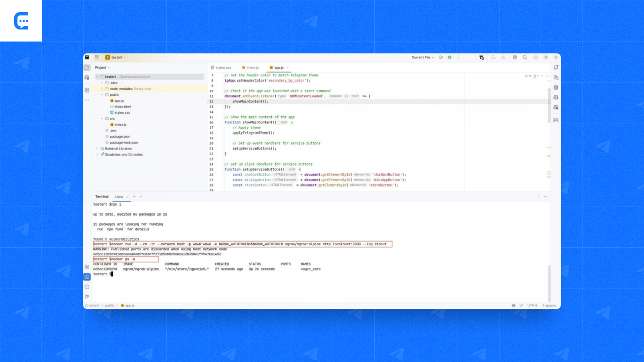Open the Git version control icon
Screen dimensions: 644x362
click(x=87, y=297)
